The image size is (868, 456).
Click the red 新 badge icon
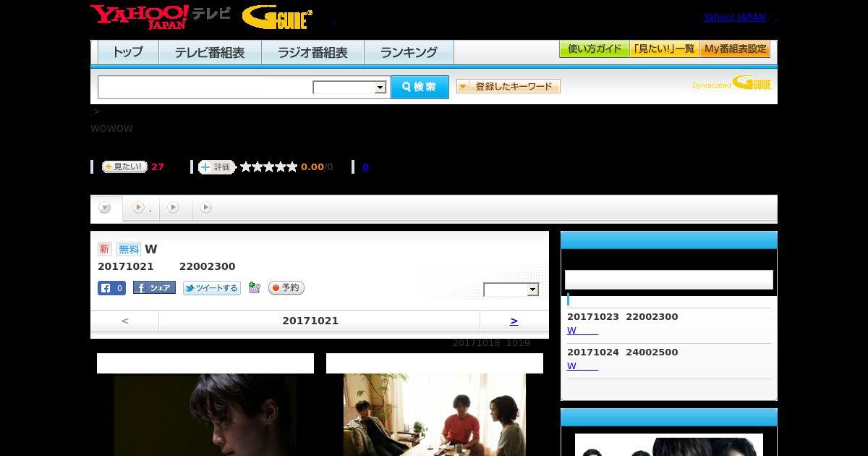[x=105, y=249]
